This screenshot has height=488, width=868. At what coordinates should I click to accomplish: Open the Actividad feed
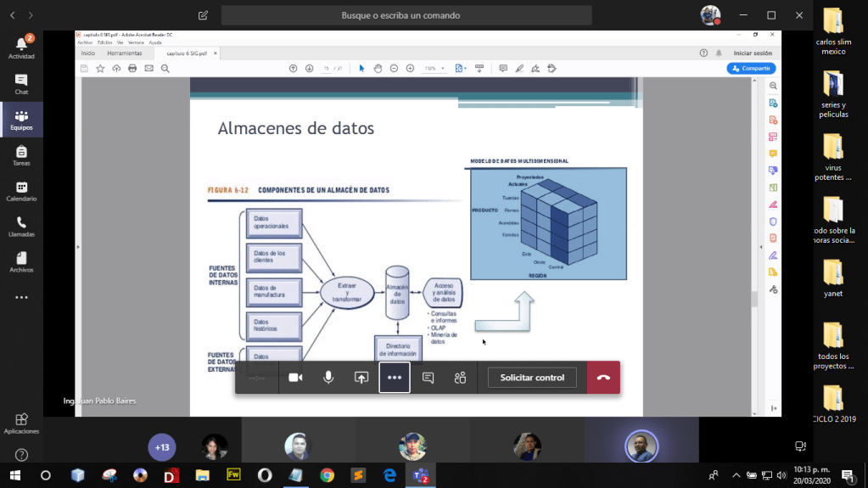21,48
